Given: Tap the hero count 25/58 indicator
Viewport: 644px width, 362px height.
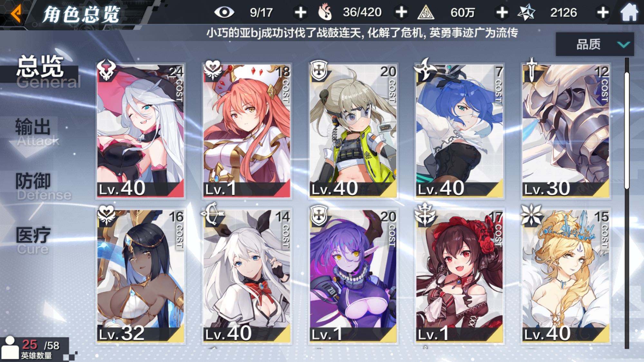Looking at the screenshot, I should [34, 349].
